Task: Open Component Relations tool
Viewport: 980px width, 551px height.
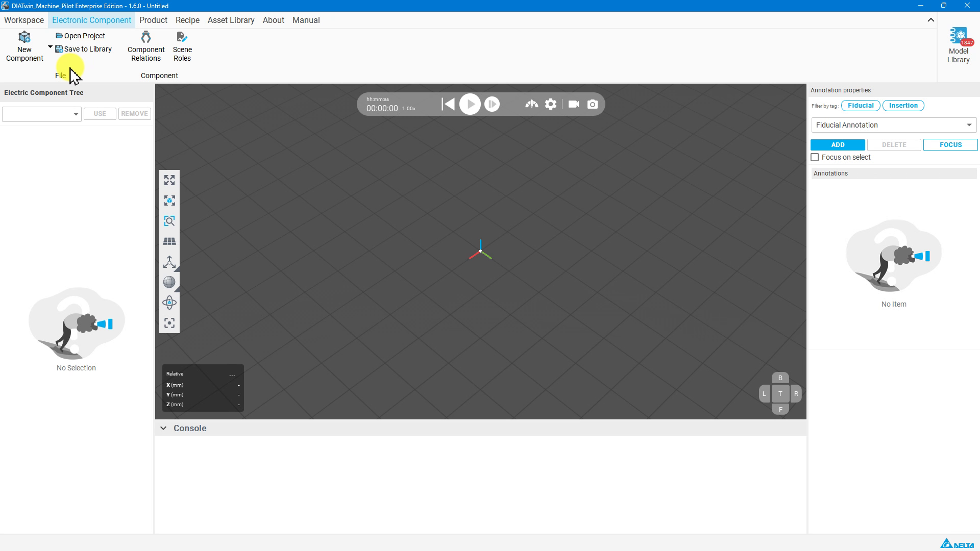Action: click(x=146, y=46)
